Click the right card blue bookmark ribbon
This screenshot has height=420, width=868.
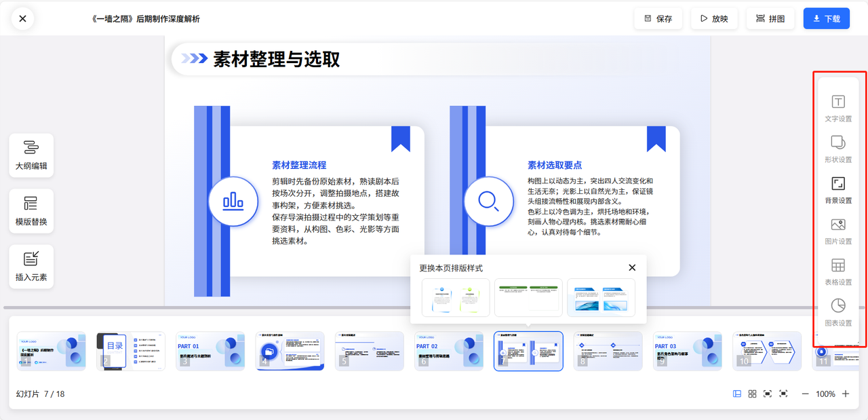pyautogui.click(x=656, y=138)
